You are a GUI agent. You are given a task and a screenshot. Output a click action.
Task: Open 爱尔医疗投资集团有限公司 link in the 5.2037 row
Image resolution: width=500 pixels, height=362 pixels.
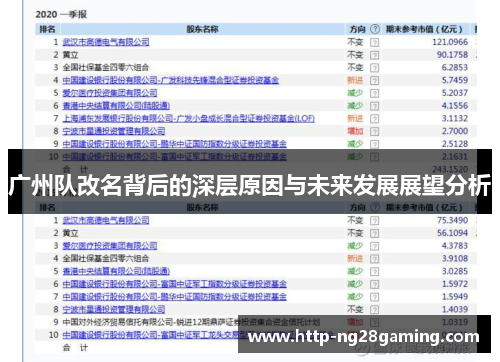110,93
